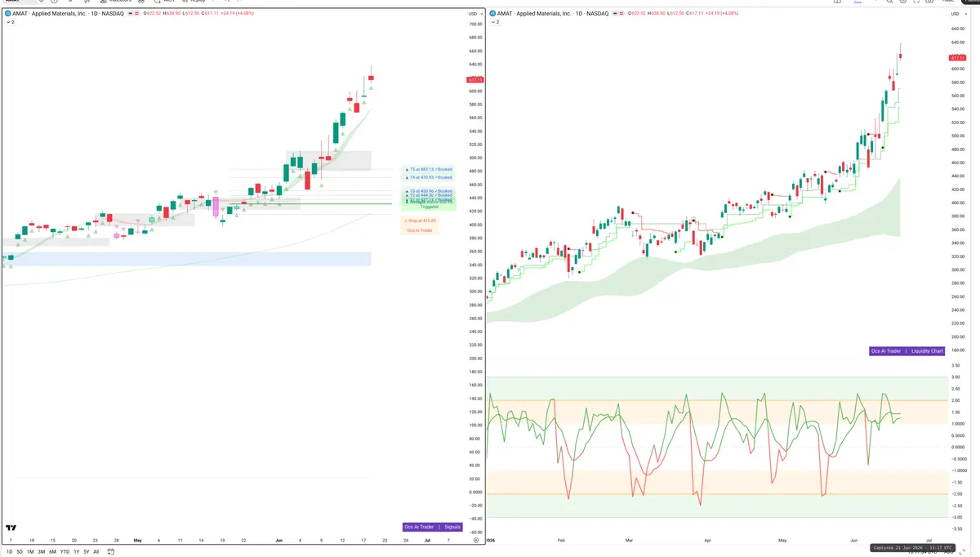Select the 3M time range
Screen dimensions: 980x557
tap(41, 551)
